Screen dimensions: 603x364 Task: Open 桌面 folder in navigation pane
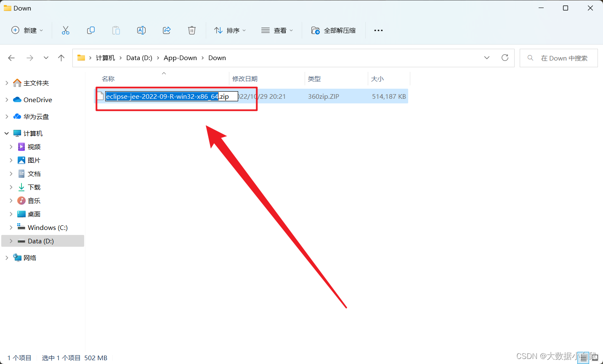(34, 214)
